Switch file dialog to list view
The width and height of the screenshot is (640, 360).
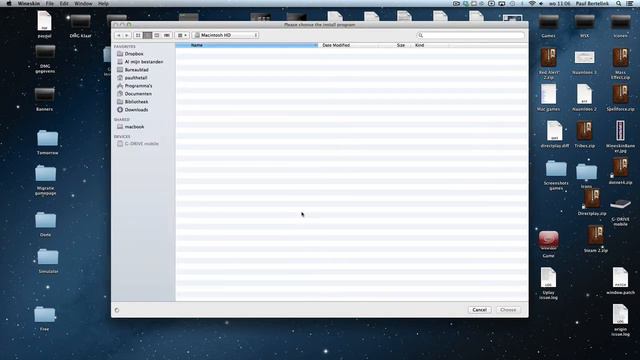(147, 36)
